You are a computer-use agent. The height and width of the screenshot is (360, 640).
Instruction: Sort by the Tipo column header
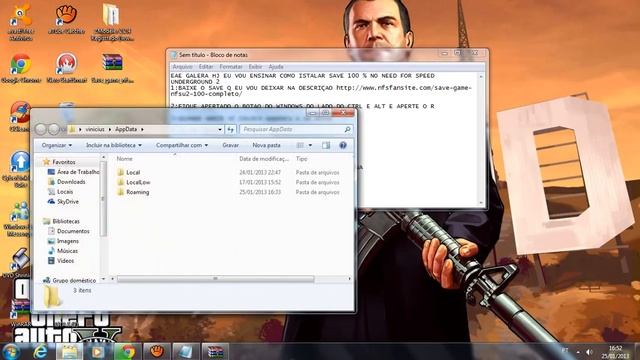[302, 159]
